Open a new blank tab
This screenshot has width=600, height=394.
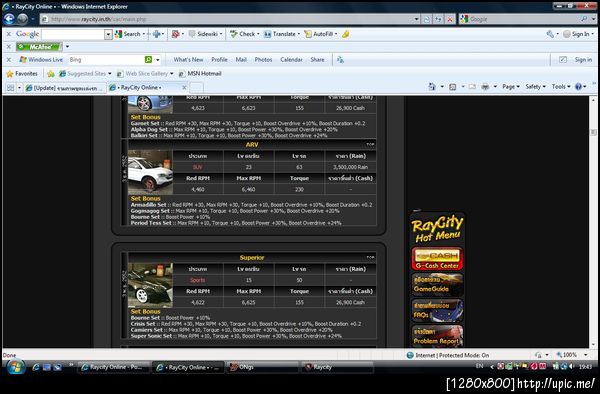click(x=196, y=88)
